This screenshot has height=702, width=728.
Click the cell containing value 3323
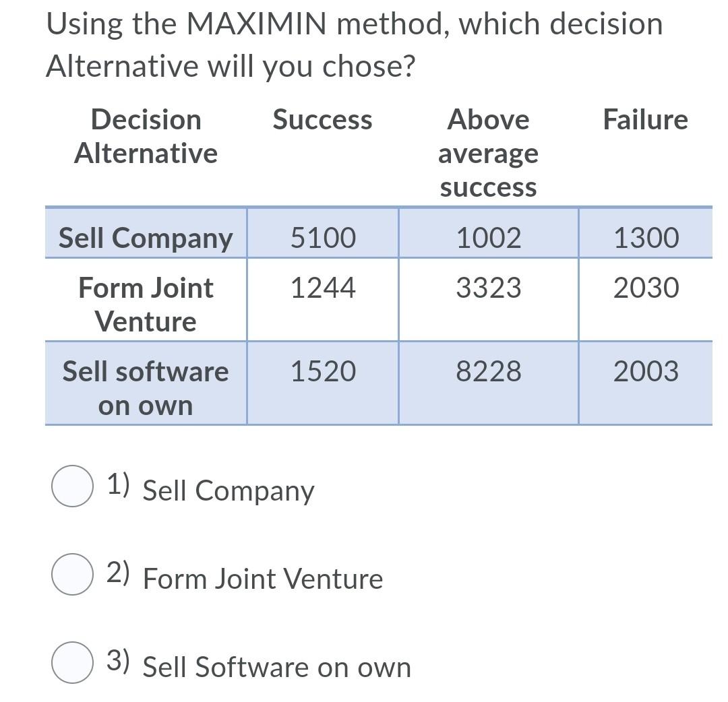(x=489, y=288)
